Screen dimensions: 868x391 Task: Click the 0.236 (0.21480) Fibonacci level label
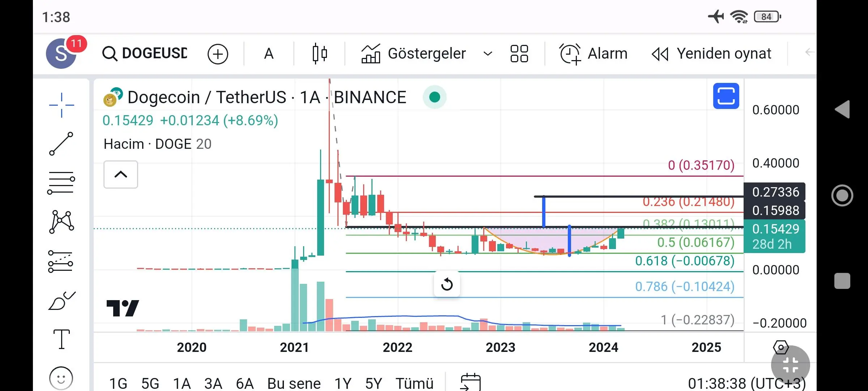(x=689, y=202)
